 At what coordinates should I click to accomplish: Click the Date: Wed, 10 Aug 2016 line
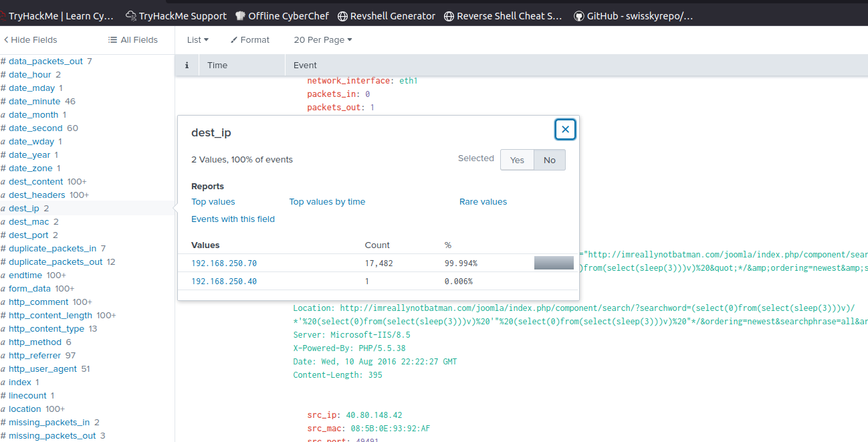375,362
